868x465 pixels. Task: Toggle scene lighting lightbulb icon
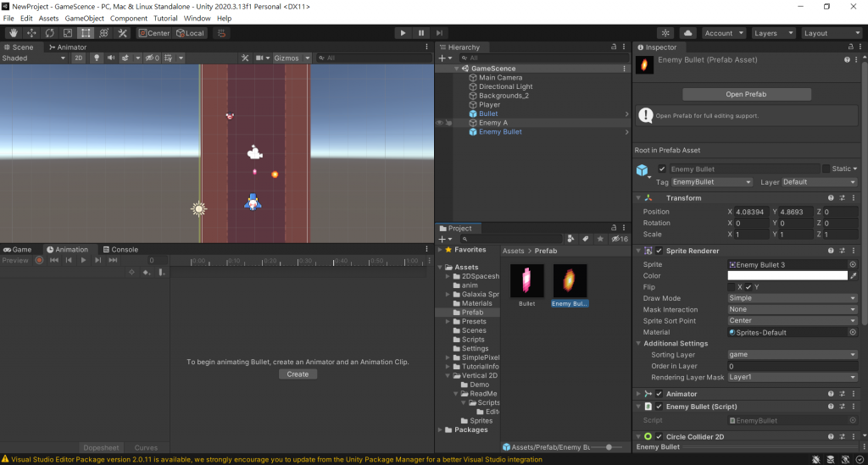tap(97, 58)
